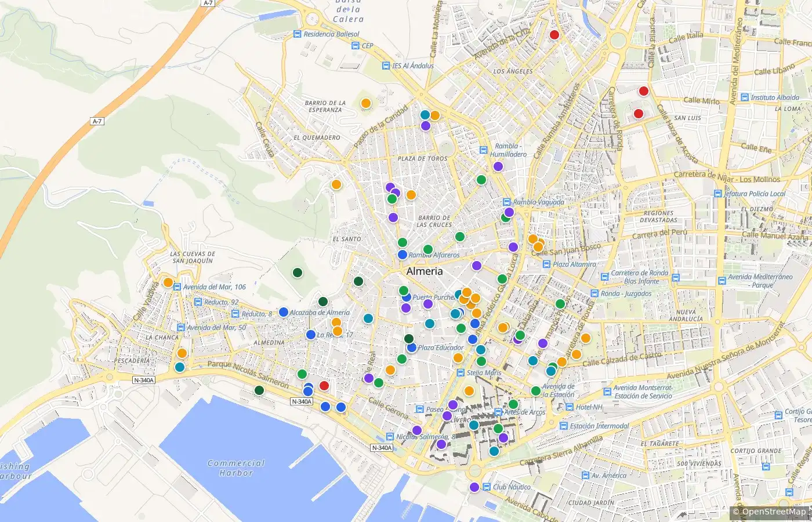812x522 pixels.
Task: Select the BARRIO DE LAS CRUCES label
Action: click(434, 222)
